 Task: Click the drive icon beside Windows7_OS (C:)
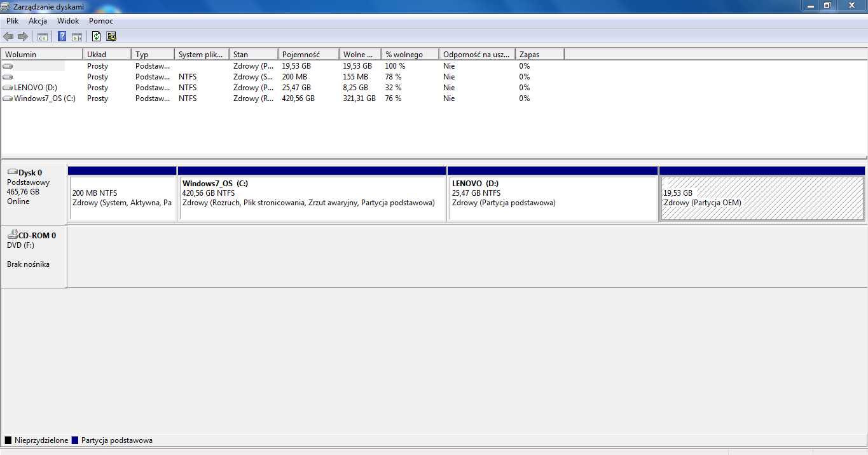click(x=8, y=98)
